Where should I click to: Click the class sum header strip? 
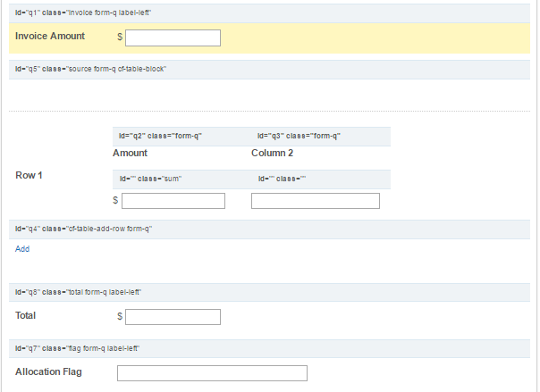click(x=179, y=179)
